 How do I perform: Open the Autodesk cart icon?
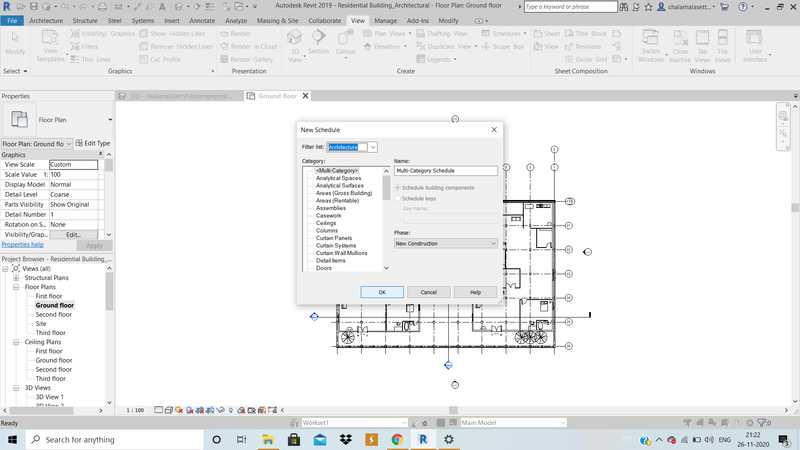tap(724, 7)
